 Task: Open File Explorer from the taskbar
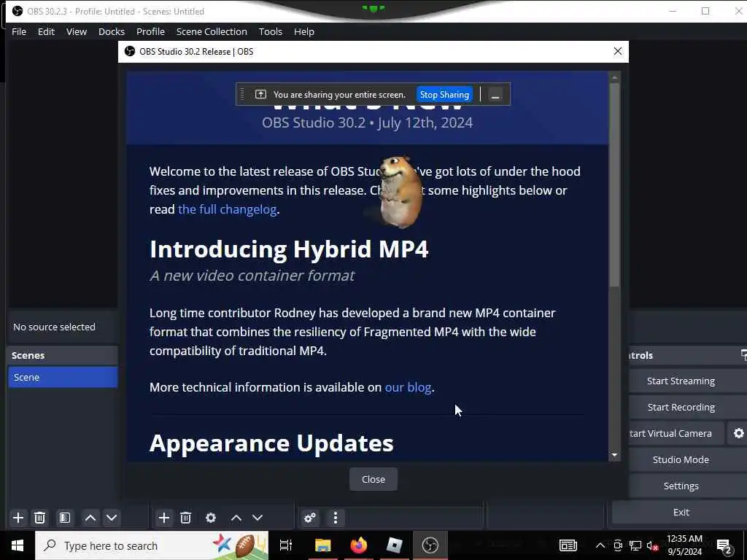pyautogui.click(x=322, y=545)
